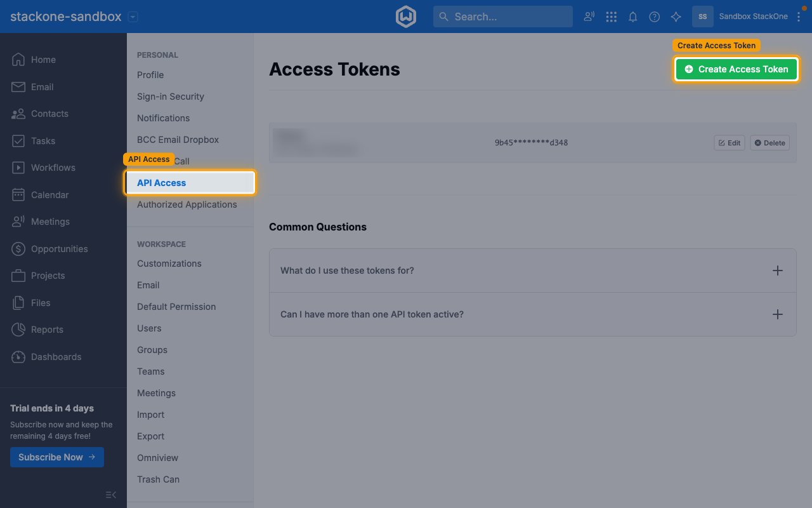The height and width of the screenshot is (508, 812).
Task: Click the voice contact icon beside search
Action: [589, 17]
